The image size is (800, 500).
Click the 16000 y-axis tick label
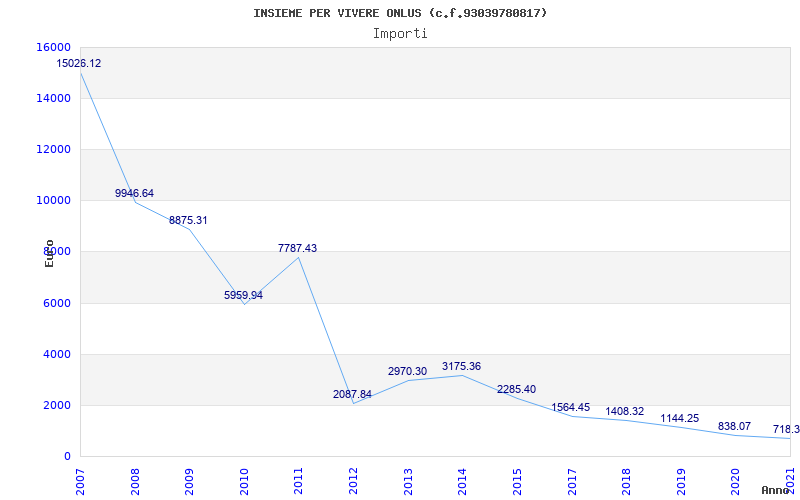[x=54, y=47]
